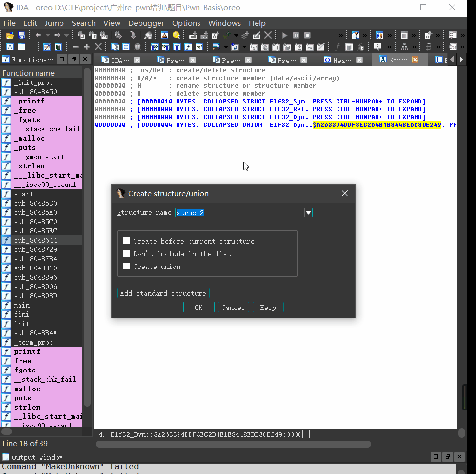Float the Functions panel with its restore button
The image size is (476, 474).
click(74, 59)
